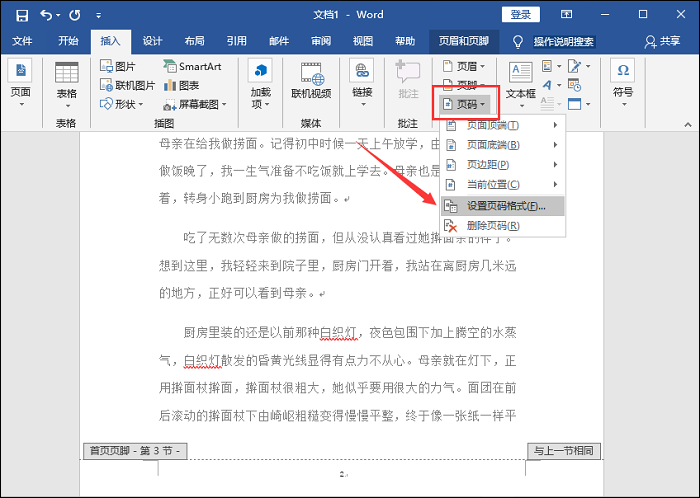Expand 页面顶端 submenu
The image size is (700, 498).
click(x=503, y=125)
